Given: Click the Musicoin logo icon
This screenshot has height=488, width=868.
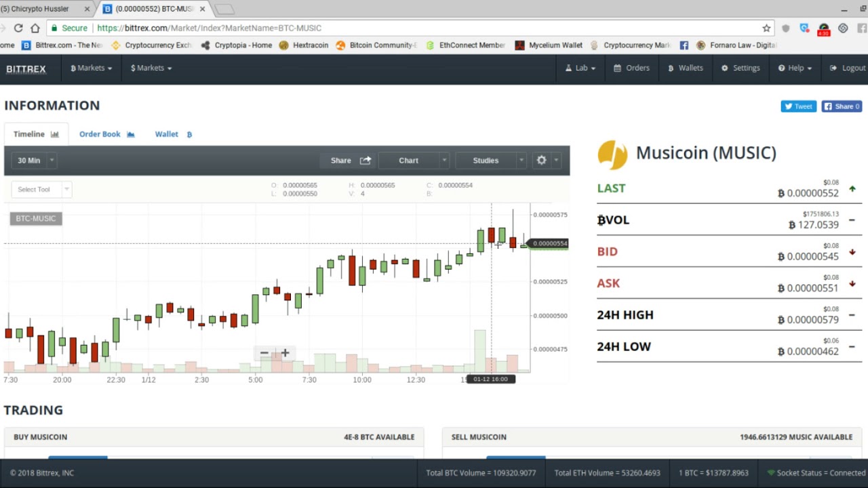Looking at the screenshot, I should coord(612,155).
